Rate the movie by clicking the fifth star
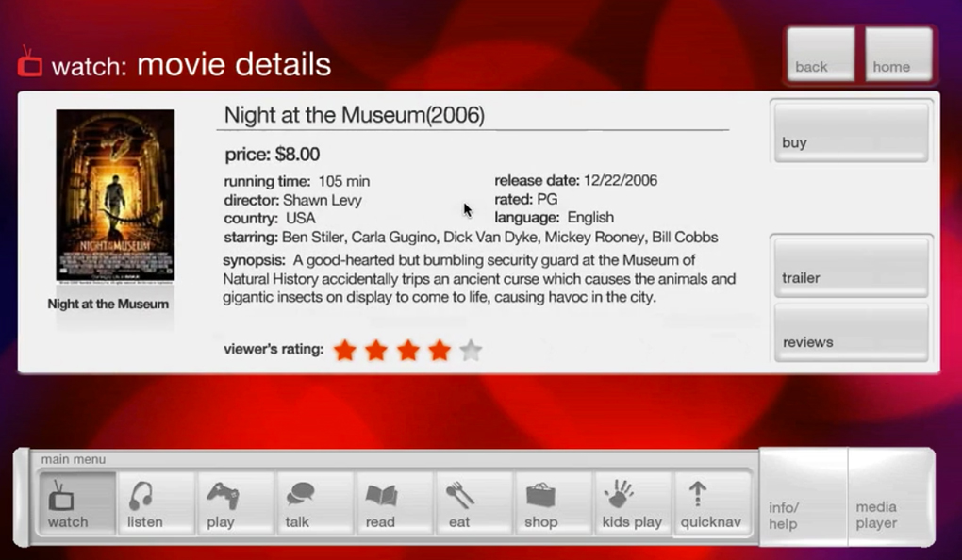The image size is (962, 560). tap(471, 349)
